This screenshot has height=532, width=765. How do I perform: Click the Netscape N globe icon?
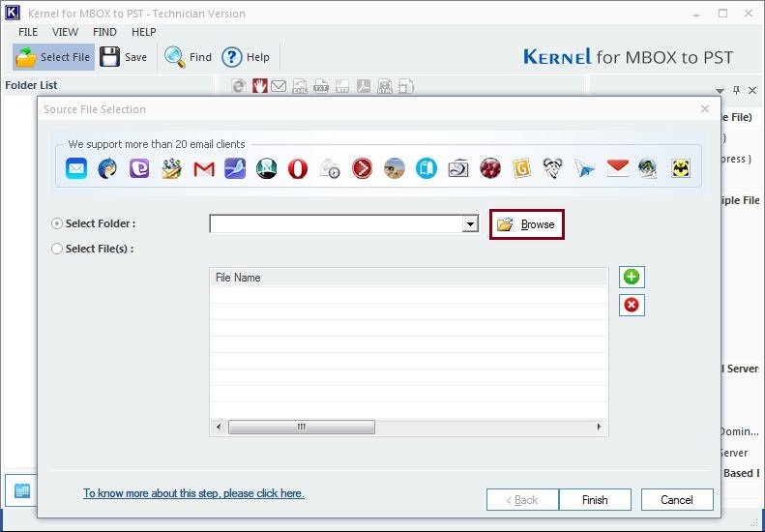pyautogui.click(x=266, y=169)
